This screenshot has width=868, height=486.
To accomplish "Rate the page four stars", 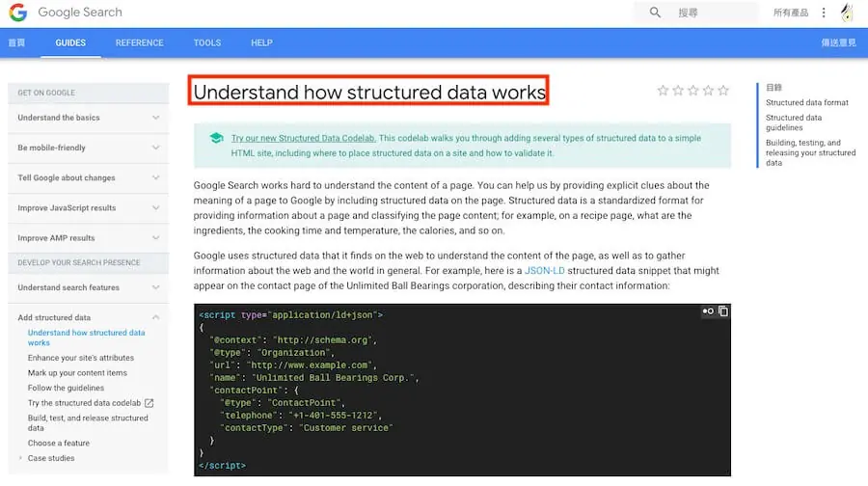I will pyautogui.click(x=708, y=91).
